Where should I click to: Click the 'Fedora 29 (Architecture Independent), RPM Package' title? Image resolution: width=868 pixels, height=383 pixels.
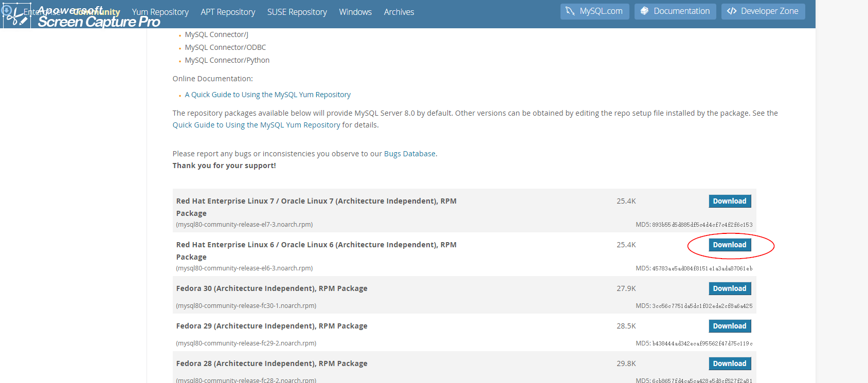tap(272, 326)
